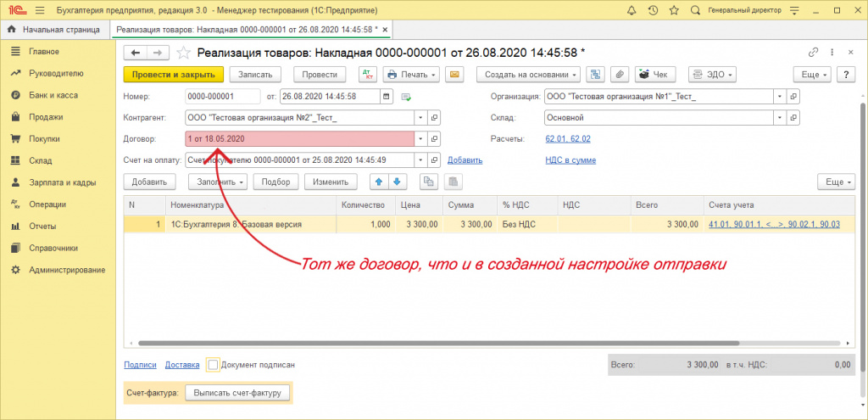Expand the Контрагент dropdown list

click(420, 117)
